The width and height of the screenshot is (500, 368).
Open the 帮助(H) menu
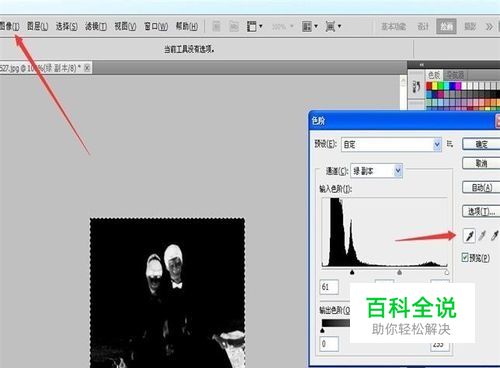point(187,26)
